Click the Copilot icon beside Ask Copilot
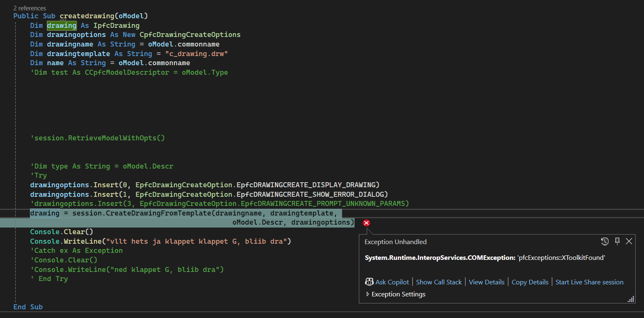Viewport: 644px width, 318px height. 369,281
